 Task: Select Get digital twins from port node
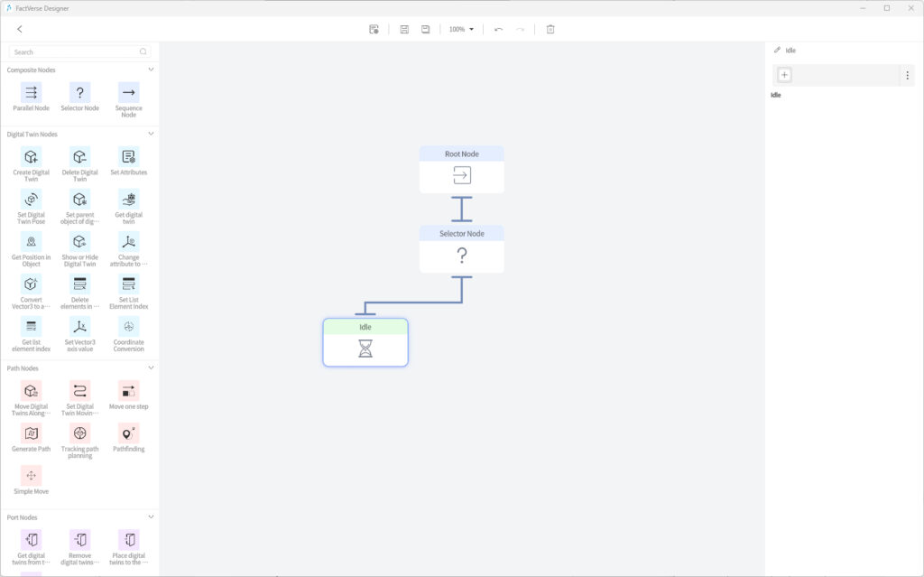(32, 540)
